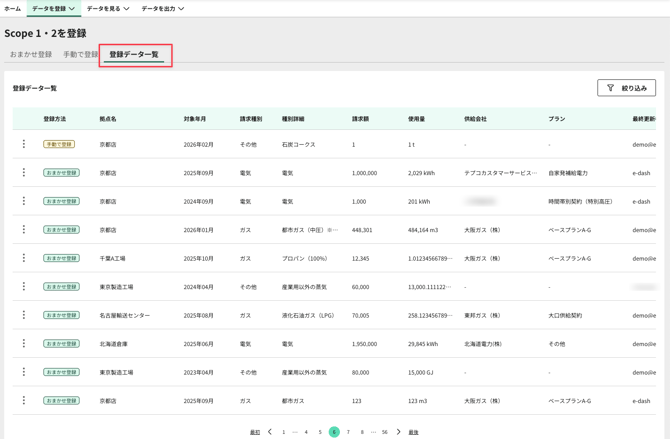This screenshot has height=439, width=670.
Task: Click three-dot menu for 名古屋輸送センター row
Action: [x=24, y=315]
